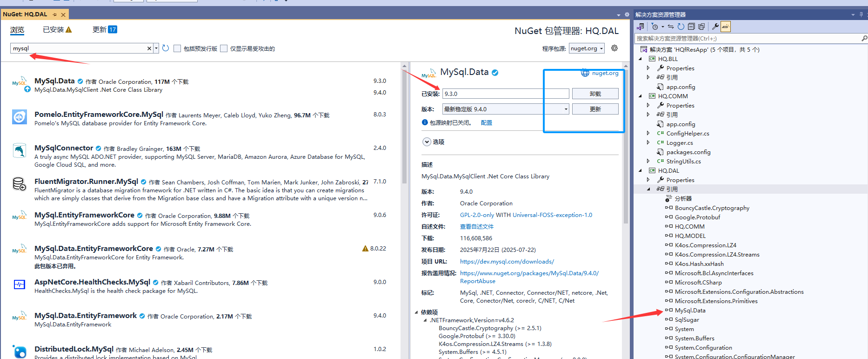
Task: Click the Configure (配置) link
Action: pos(487,123)
